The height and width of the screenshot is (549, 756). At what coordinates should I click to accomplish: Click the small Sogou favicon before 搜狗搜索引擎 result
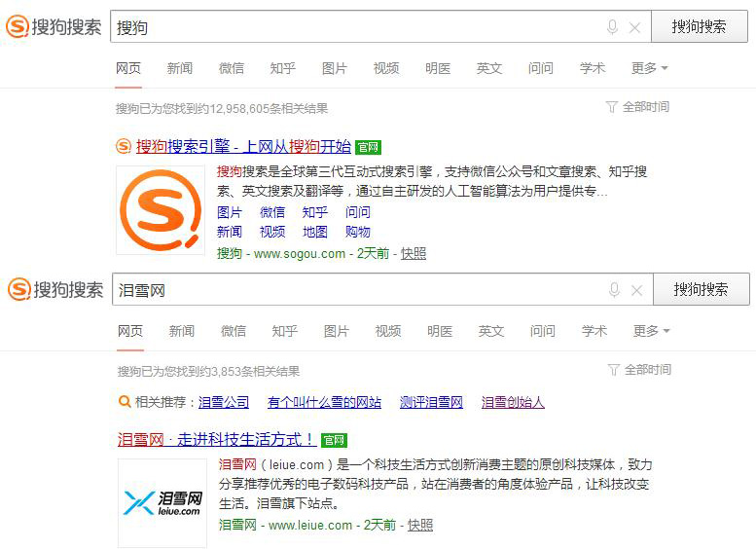(124, 146)
